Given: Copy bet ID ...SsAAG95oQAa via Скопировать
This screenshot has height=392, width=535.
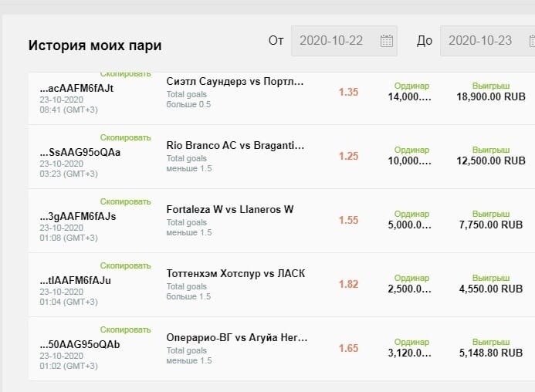Looking at the screenshot, I should point(125,137).
